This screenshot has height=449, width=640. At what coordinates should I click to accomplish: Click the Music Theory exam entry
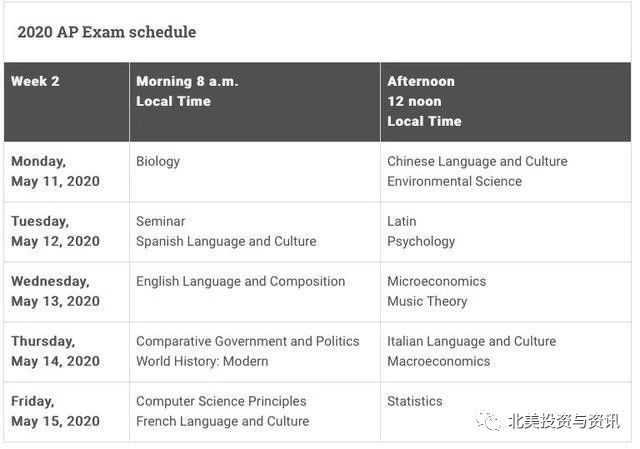point(427,302)
